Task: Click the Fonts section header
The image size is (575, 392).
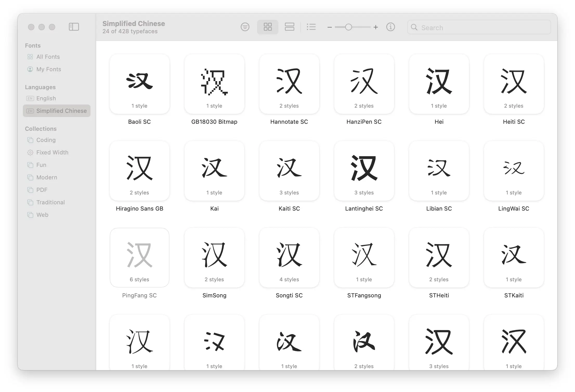Action: pyautogui.click(x=33, y=45)
